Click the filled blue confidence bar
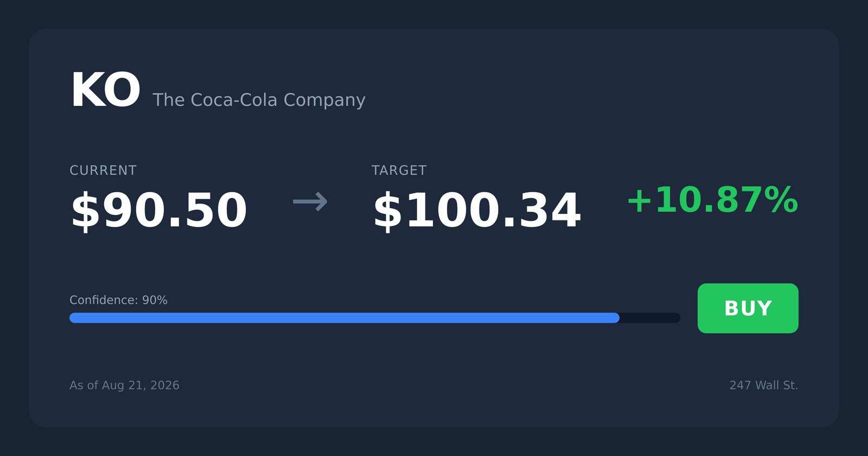Viewport: 868px width, 456px height. (x=344, y=318)
